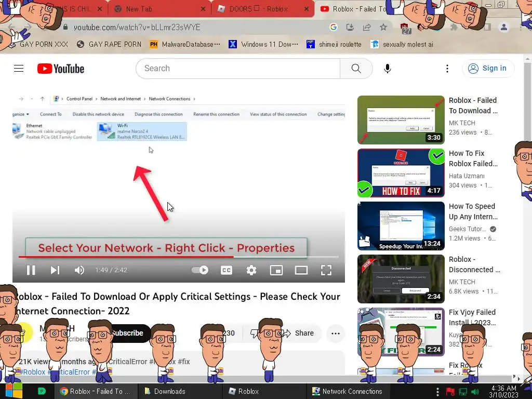This screenshot has width=532, height=399.
Task: Open the Network Connections taskbar window
Action: [347, 391]
